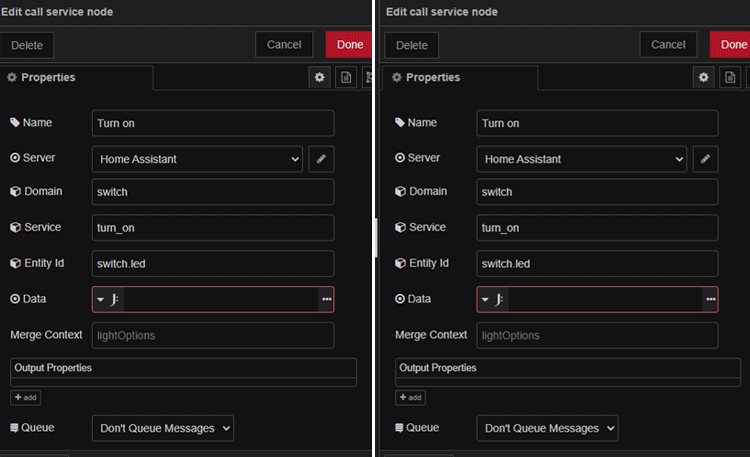Open description document icon in right panel

point(731,77)
